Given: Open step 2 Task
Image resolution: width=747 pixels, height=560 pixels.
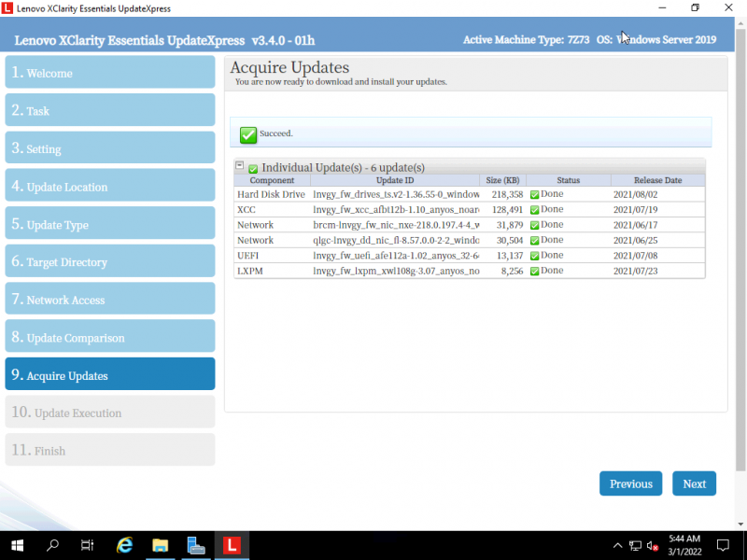Looking at the screenshot, I should (110, 110).
